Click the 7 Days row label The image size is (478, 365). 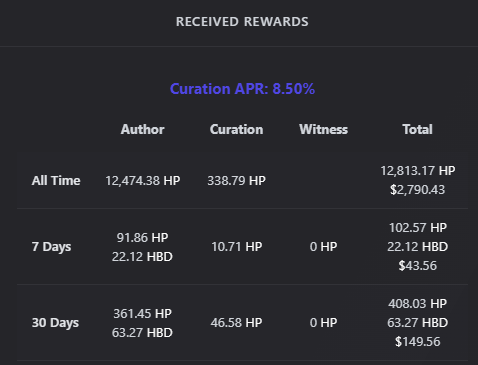pos(51,247)
